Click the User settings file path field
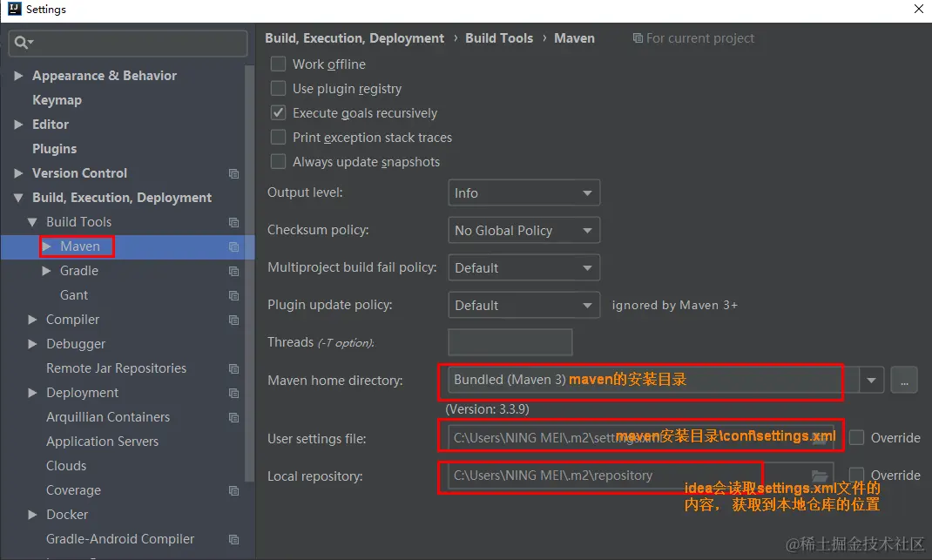The width and height of the screenshot is (932, 560). coord(641,437)
